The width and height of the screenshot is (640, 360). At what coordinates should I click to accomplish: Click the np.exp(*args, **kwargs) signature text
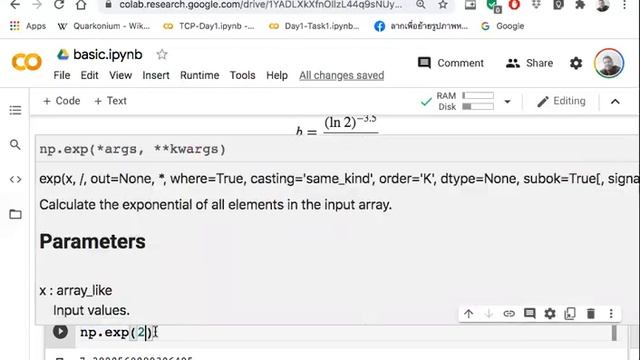point(133,149)
